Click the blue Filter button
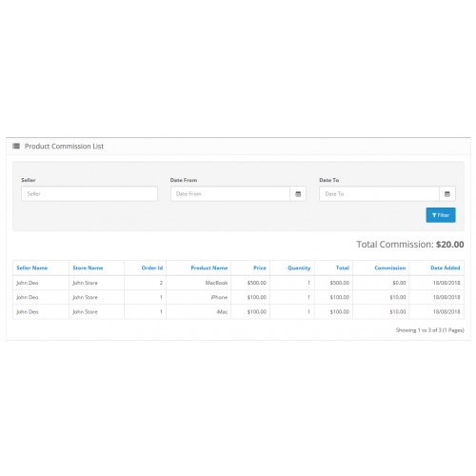This screenshot has height=476, width=476. pyautogui.click(x=441, y=215)
